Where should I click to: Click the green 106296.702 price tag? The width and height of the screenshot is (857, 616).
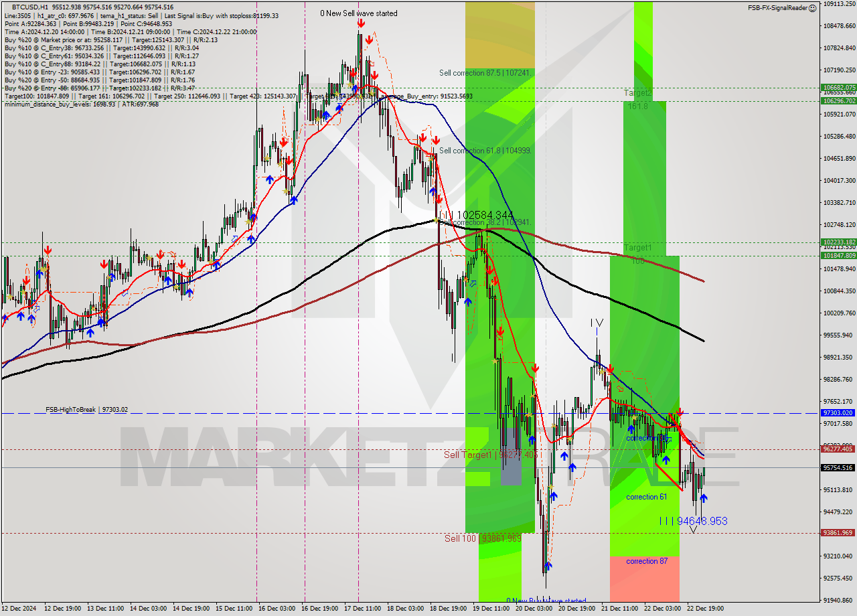(x=838, y=101)
